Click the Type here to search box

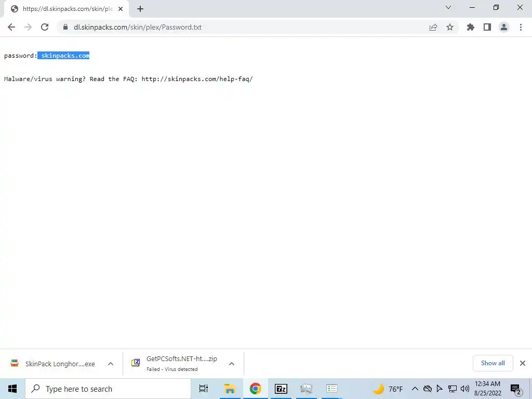[108, 389]
